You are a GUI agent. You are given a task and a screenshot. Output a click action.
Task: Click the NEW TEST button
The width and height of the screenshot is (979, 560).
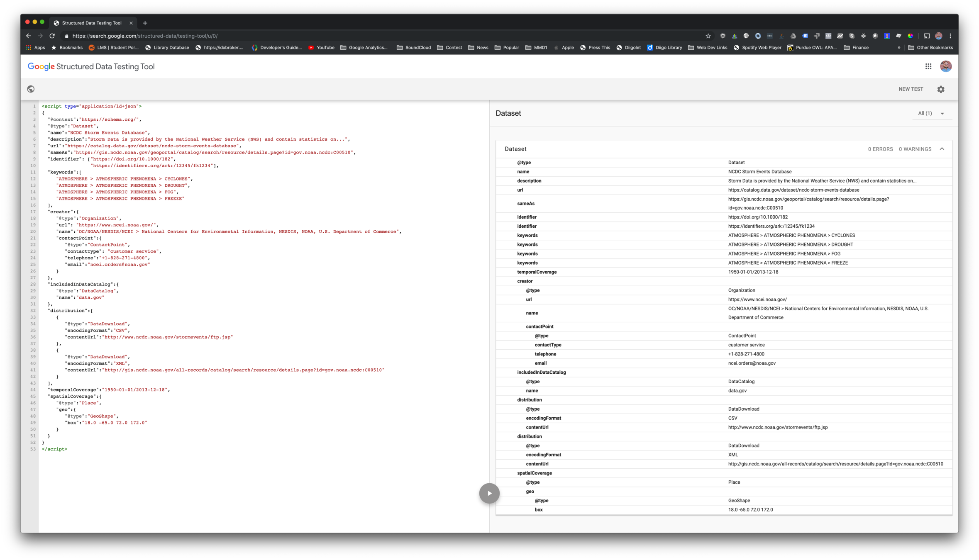click(x=911, y=89)
